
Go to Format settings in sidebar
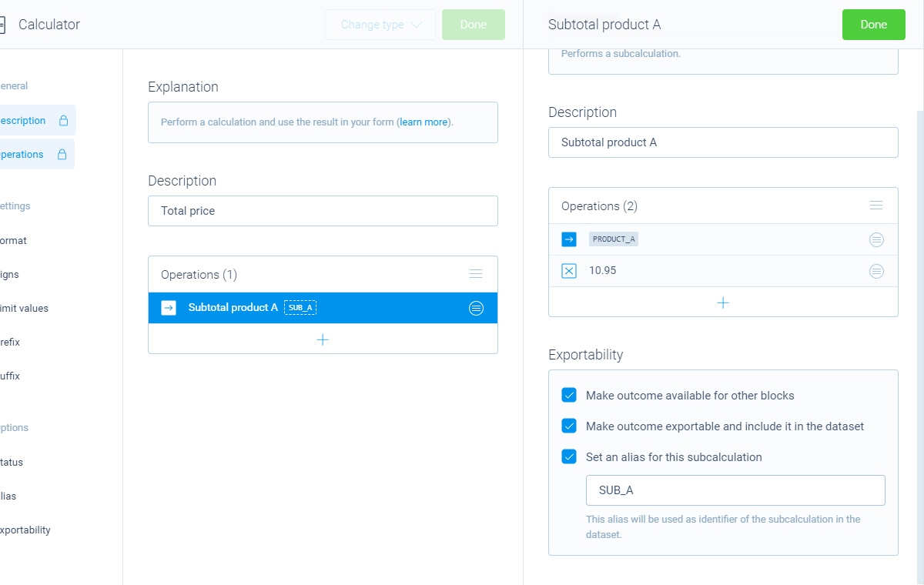coord(13,241)
